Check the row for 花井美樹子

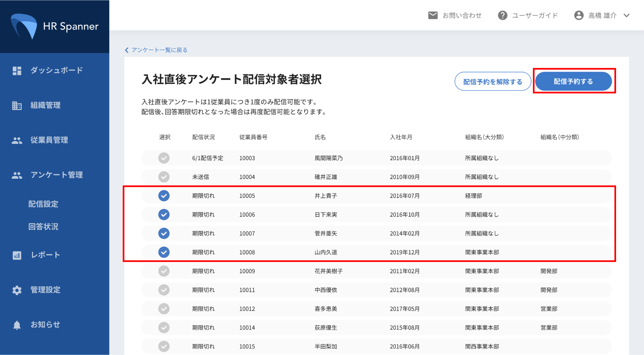[x=164, y=271]
